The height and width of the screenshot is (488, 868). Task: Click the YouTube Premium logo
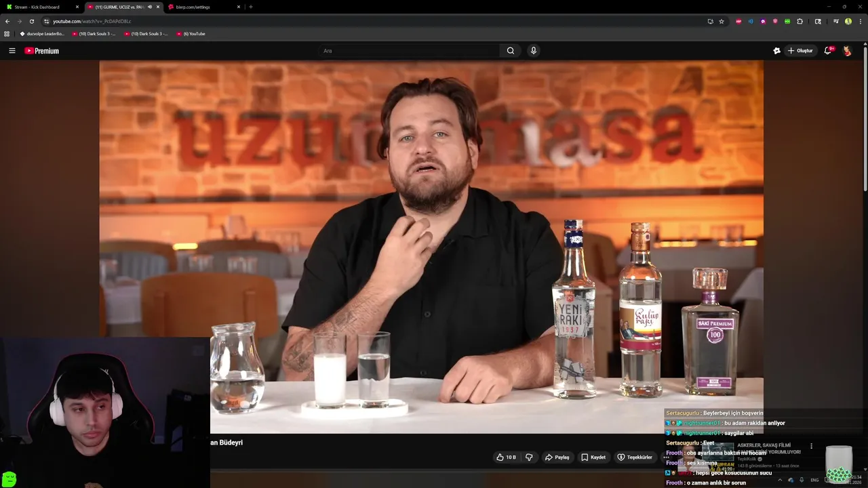point(42,51)
